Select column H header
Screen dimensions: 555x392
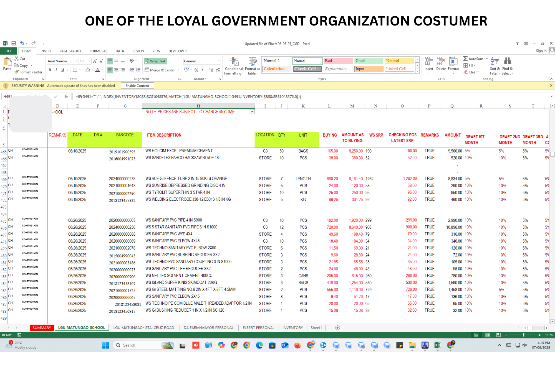(x=198, y=106)
